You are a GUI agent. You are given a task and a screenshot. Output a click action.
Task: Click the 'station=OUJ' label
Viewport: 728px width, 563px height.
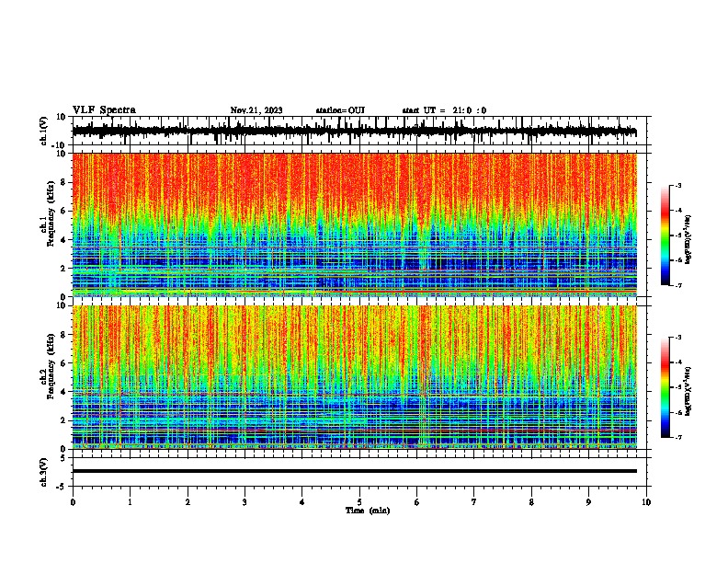[340, 110]
